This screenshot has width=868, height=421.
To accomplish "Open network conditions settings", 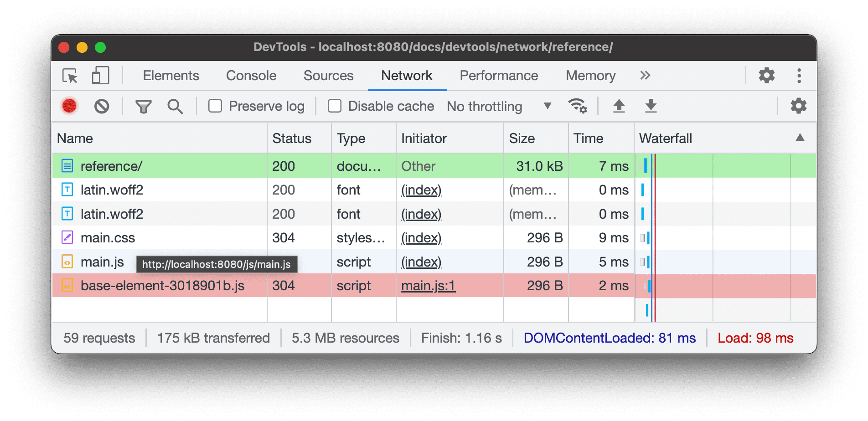I will [x=578, y=106].
